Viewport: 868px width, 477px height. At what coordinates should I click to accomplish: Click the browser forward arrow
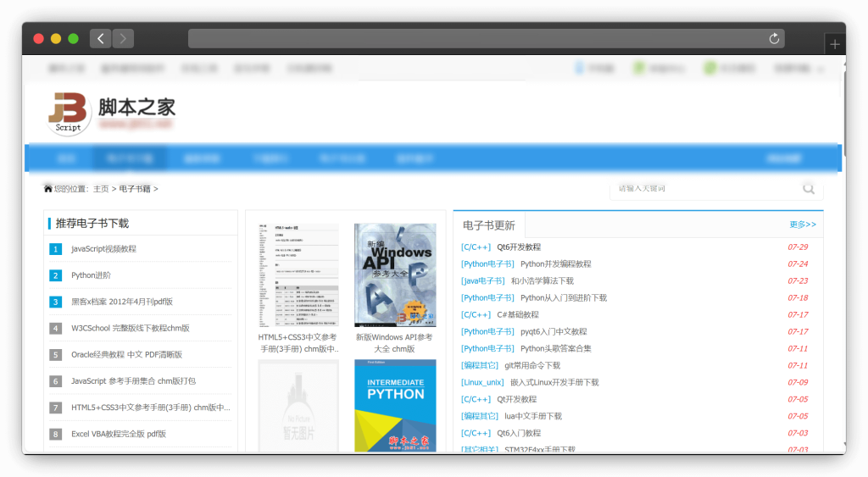point(123,39)
